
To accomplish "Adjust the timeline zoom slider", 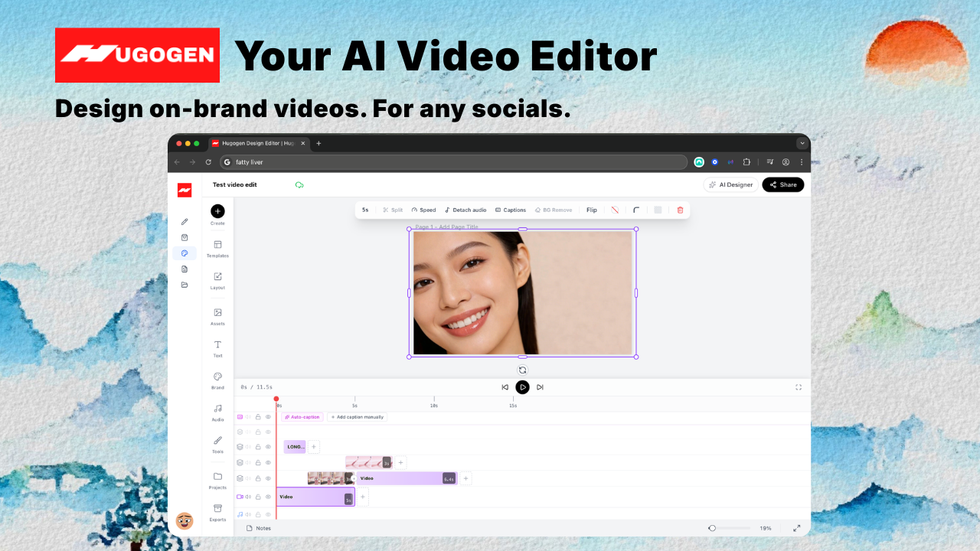I will click(x=729, y=528).
